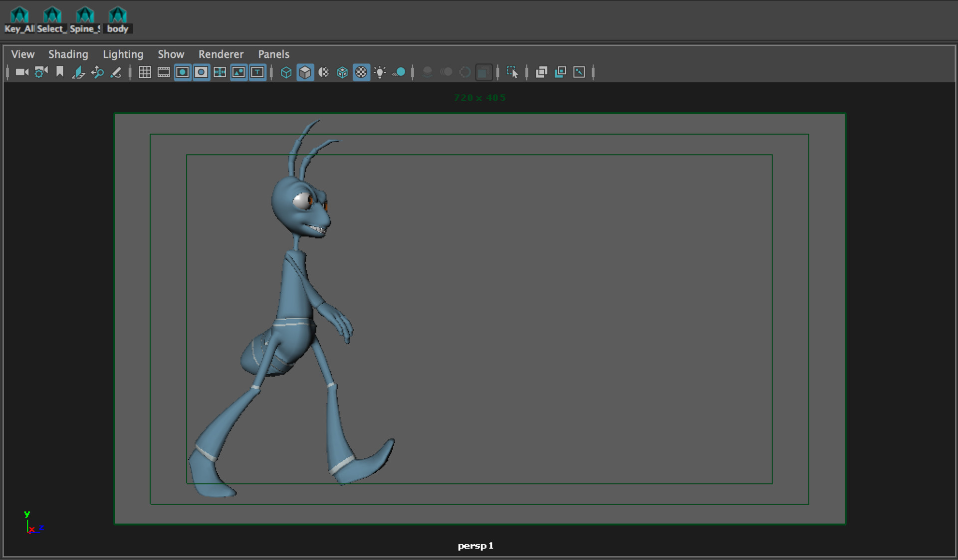Click the Use Default Material icon
The width and height of the screenshot is (958, 560).
tap(324, 72)
